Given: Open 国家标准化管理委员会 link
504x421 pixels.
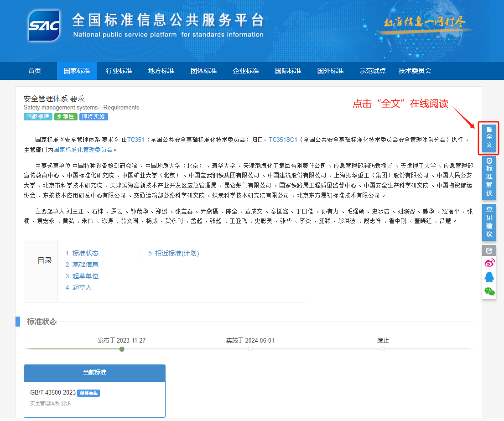Looking at the screenshot, I should pyautogui.click(x=83, y=149).
